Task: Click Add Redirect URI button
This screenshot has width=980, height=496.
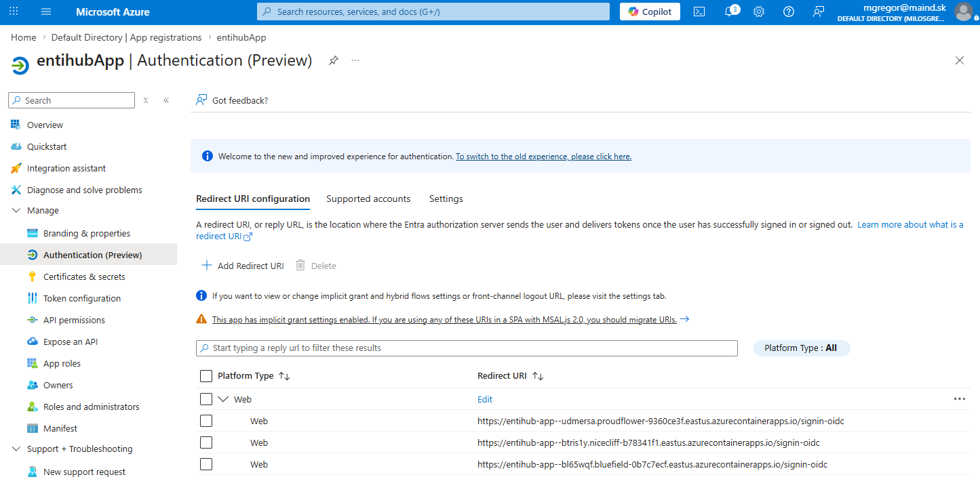Action: tap(243, 266)
